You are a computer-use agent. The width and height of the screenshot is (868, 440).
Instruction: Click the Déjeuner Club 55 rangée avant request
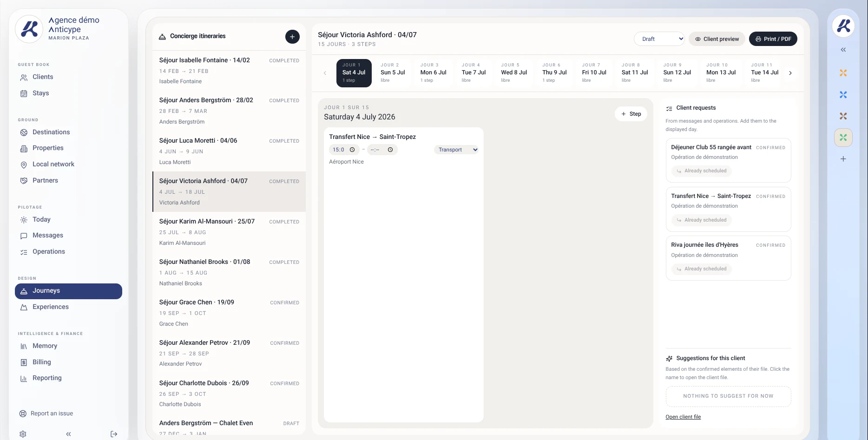point(728,160)
